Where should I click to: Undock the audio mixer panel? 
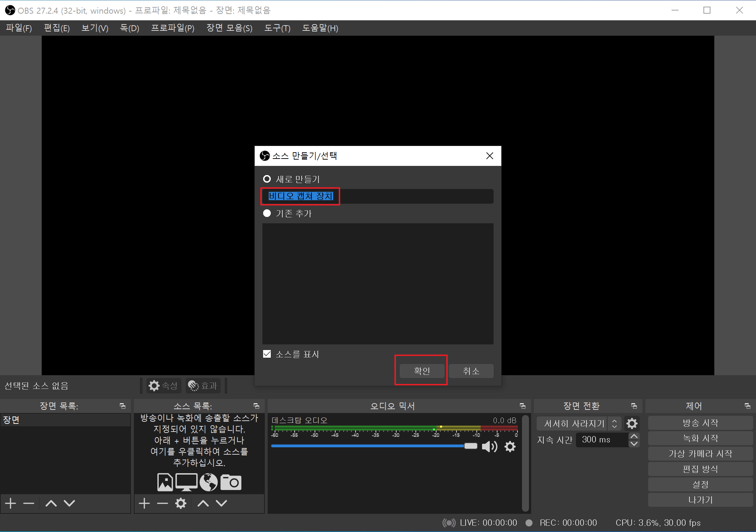coord(523,406)
